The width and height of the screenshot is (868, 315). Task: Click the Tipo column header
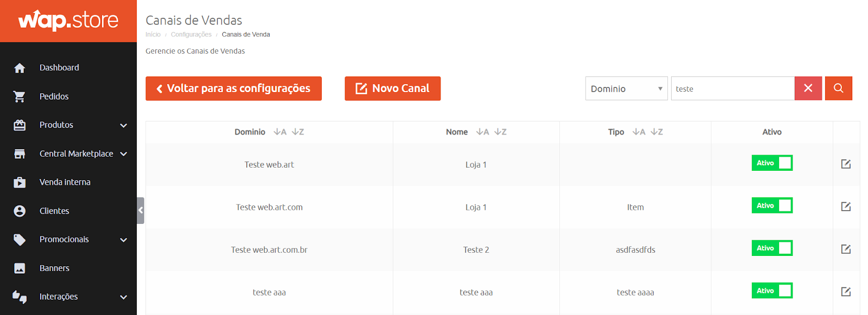[616, 132]
